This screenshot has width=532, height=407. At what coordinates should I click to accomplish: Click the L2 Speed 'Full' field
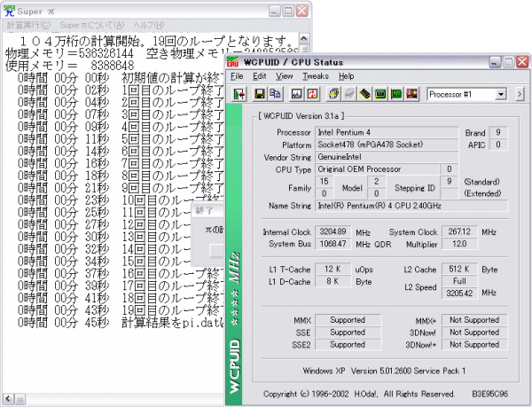click(x=459, y=281)
